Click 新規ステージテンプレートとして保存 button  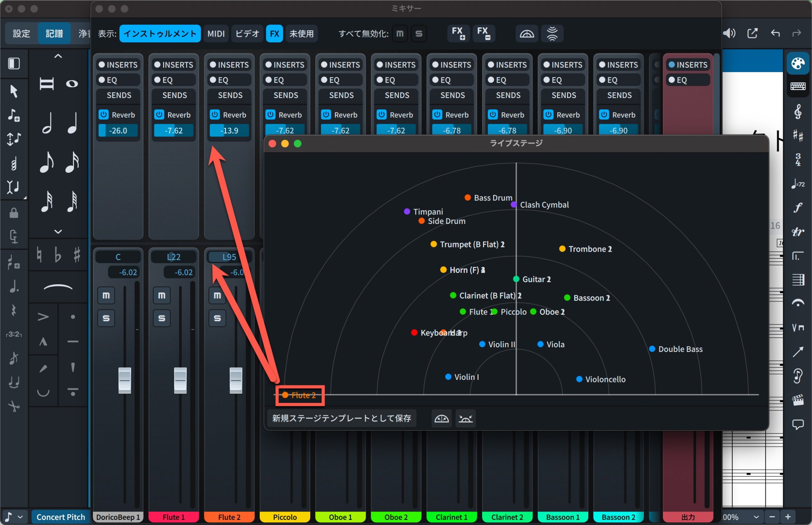342,418
